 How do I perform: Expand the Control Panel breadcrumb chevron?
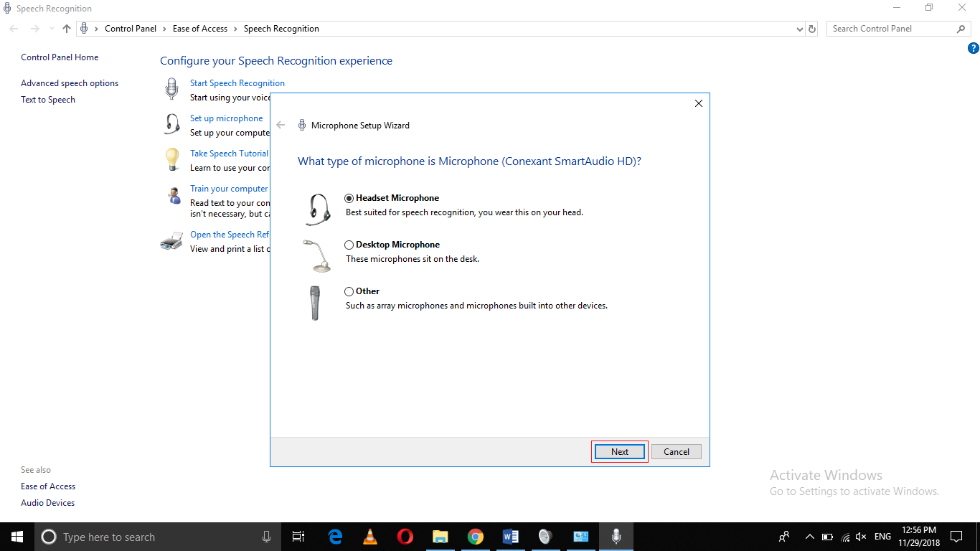click(x=163, y=28)
